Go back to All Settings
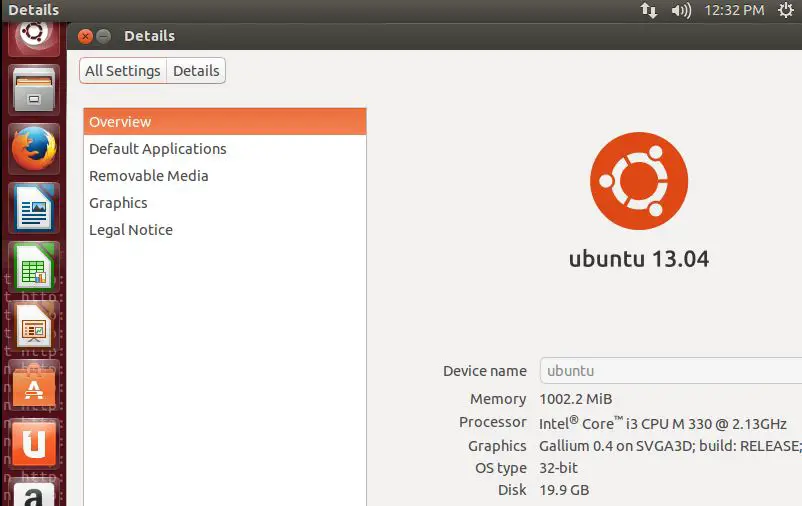This screenshot has width=802, height=506. 123,71
